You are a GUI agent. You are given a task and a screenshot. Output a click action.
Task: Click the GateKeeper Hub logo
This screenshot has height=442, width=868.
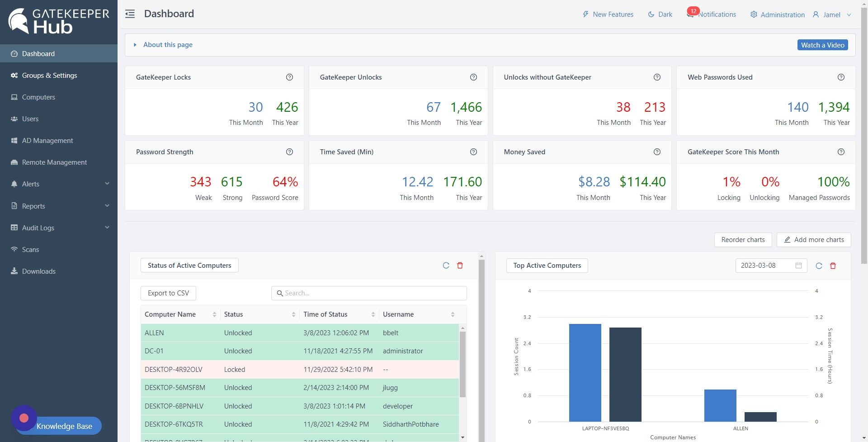[59, 21]
